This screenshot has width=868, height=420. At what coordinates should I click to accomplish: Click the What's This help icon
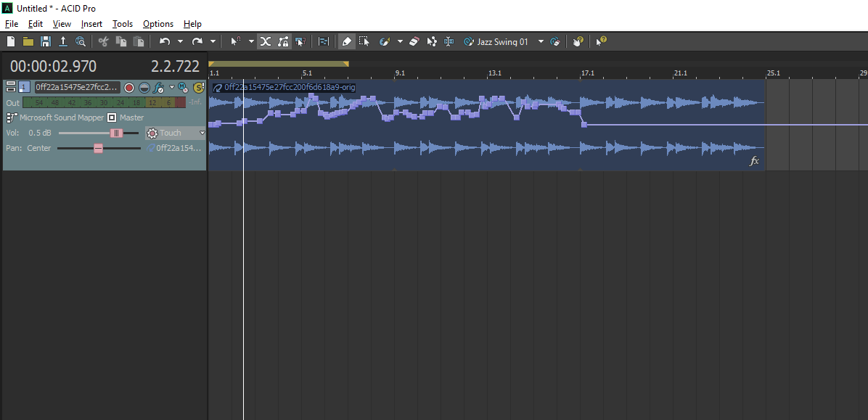coord(601,42)
